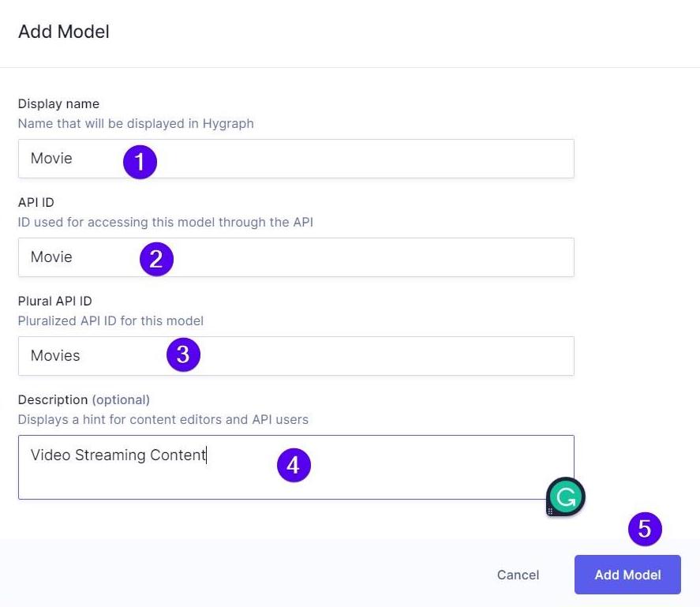Select the Plural API ID field showing Movies
700x607 pixels.
tap(296, 355)
